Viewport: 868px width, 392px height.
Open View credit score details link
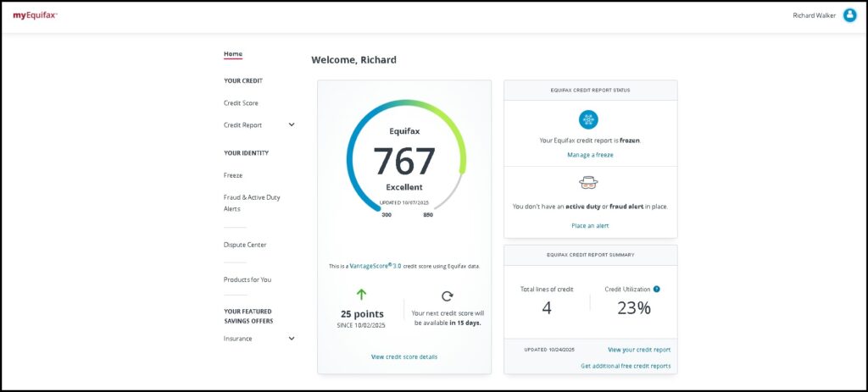[x=404, y=356]
